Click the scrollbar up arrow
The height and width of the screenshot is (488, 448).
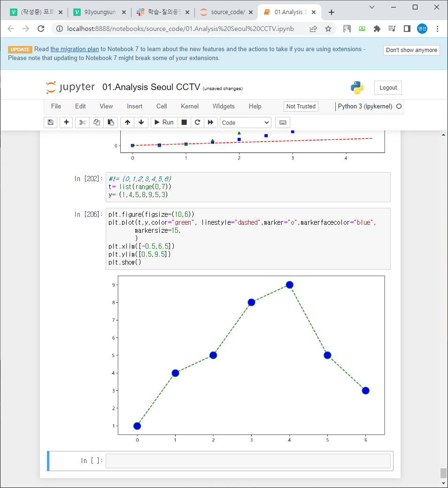(x=443, y=135)
